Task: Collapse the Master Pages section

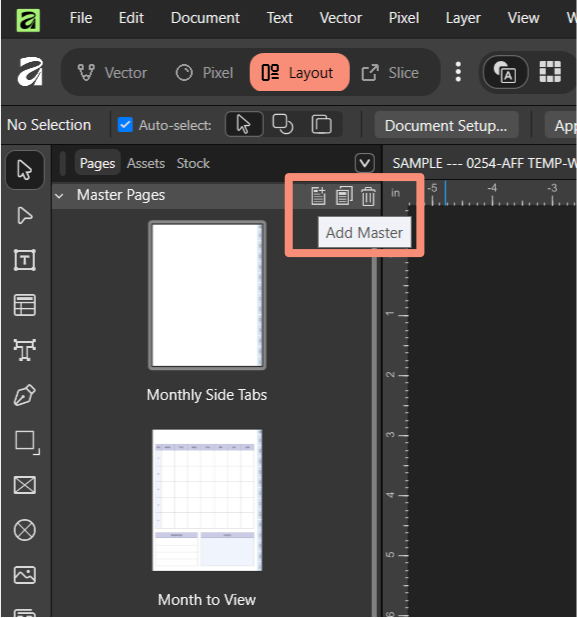Action: (60, 195)
